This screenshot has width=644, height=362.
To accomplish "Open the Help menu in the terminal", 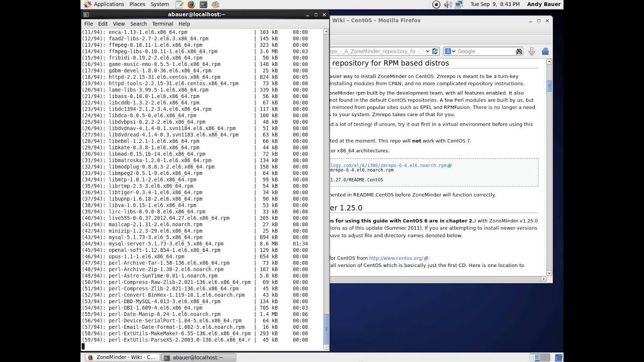I will coord(184,24).
